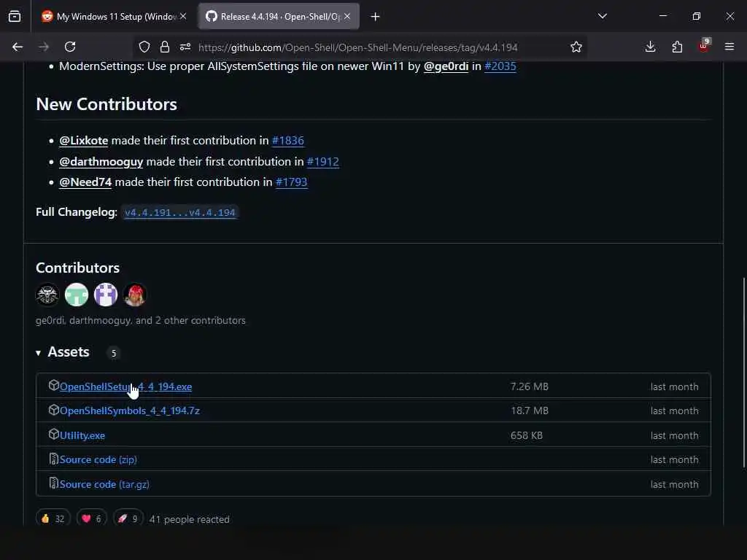
Task: Open the downloads panel
Action: click(x=650, y=47)
